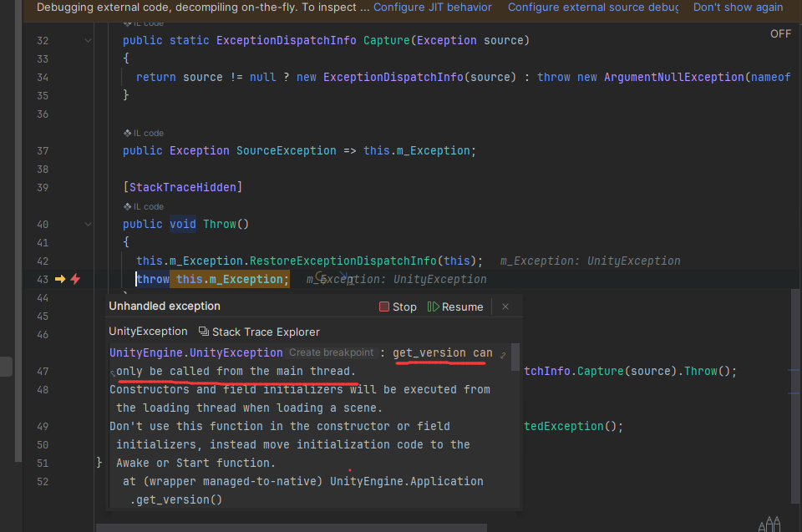The height and width of the screenshot is (532, 802).
Task: Click the exception lightning bolt gutter icon
Action: pos(75,279)
